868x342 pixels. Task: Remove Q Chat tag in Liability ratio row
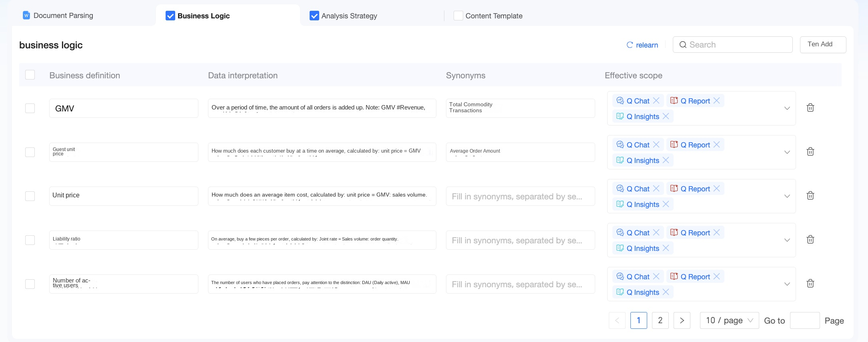pos(656,233)
